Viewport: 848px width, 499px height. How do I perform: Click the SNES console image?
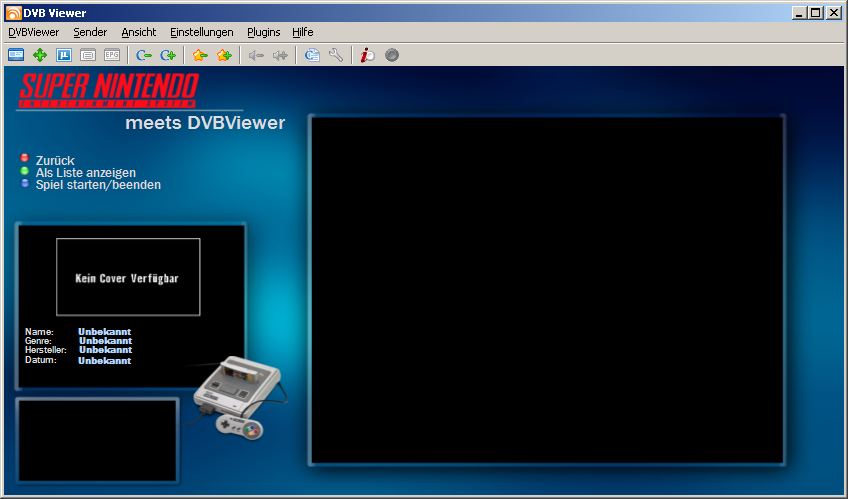click(238, 396)
